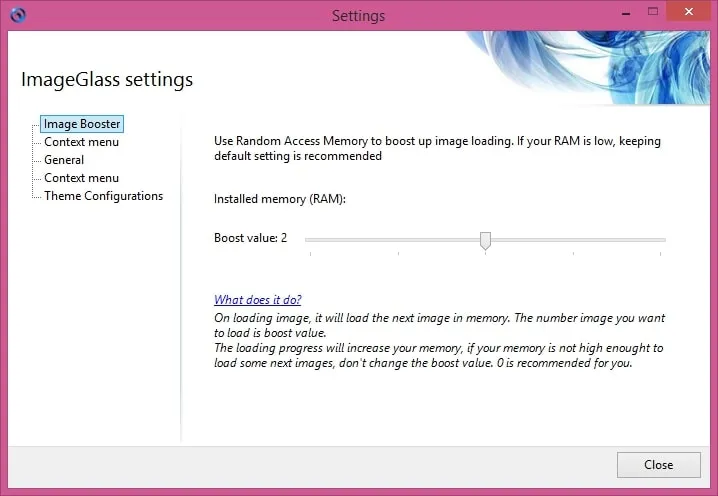The width and height of the screenshot is (718, 496).
Task: Select Image Booster in settings tree
Action: click(82, 124)
